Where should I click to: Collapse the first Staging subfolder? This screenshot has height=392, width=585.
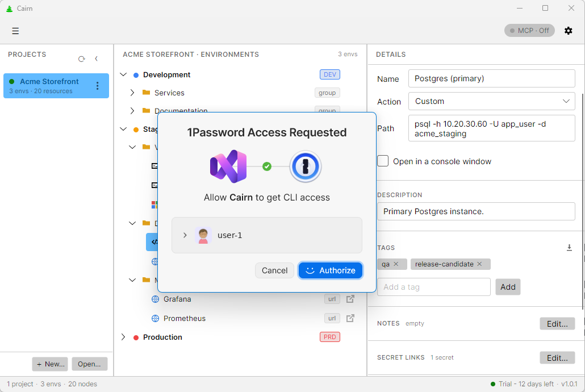point(132,147)
